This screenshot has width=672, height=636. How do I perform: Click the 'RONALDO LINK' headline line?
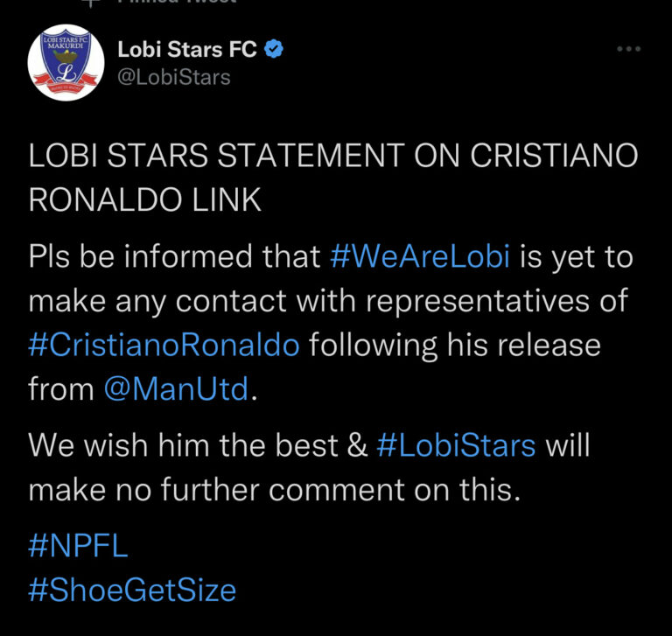point(145,199)
